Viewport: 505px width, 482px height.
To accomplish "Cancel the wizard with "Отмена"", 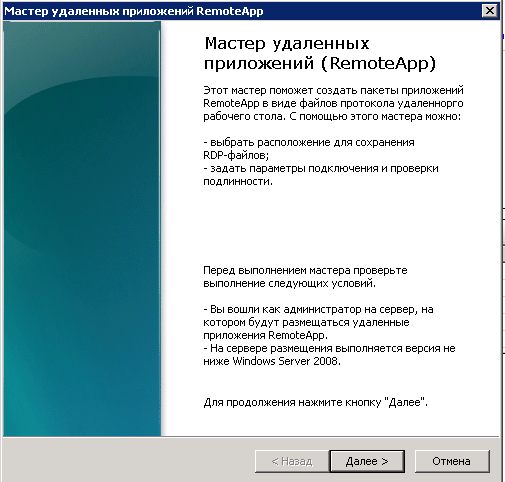I will 452,461.
